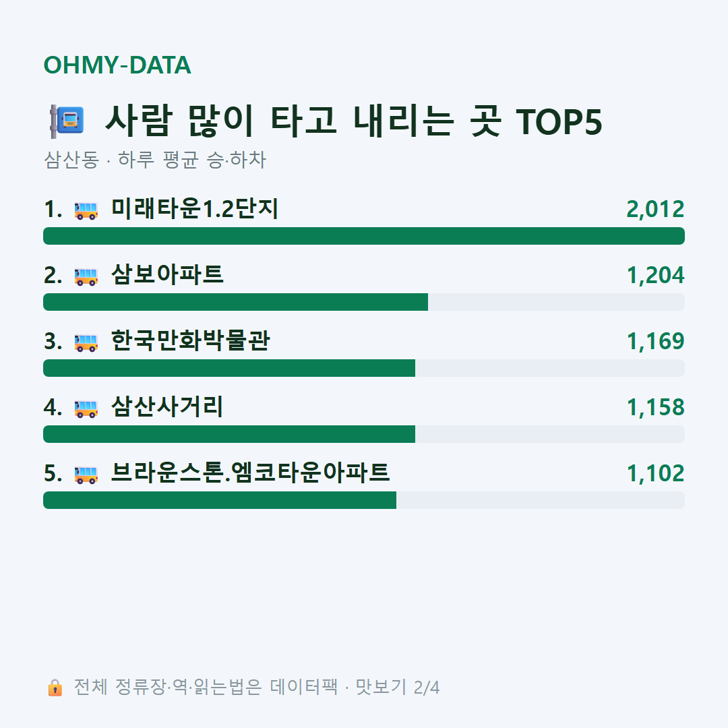Click bus icon next to 미래타운1.2단지
The width and height of the screenshot is (728, 728).
[x=86, y=210]
